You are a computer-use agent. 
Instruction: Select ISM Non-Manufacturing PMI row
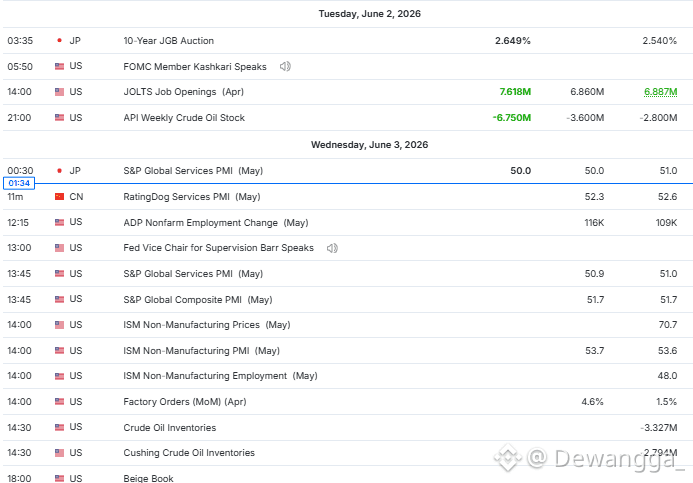point(346,350)
